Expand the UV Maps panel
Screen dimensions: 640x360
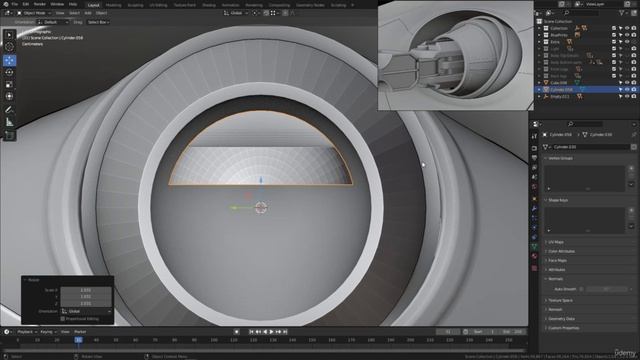pos(555,242)
